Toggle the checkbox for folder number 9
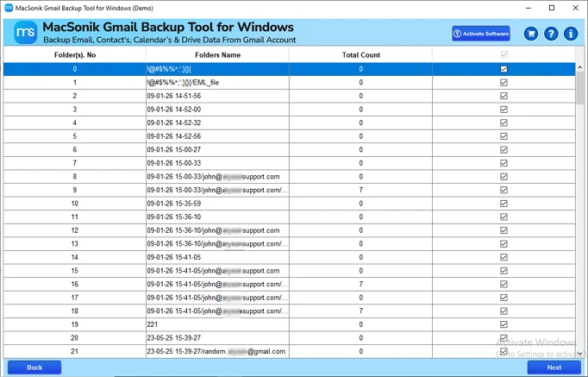 (x=504, y=190)
